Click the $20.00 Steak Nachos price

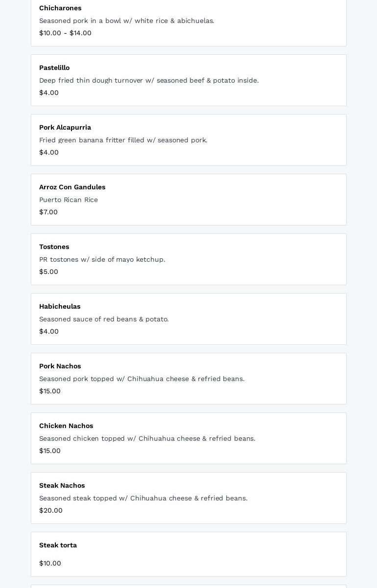(x=51, y=511)
